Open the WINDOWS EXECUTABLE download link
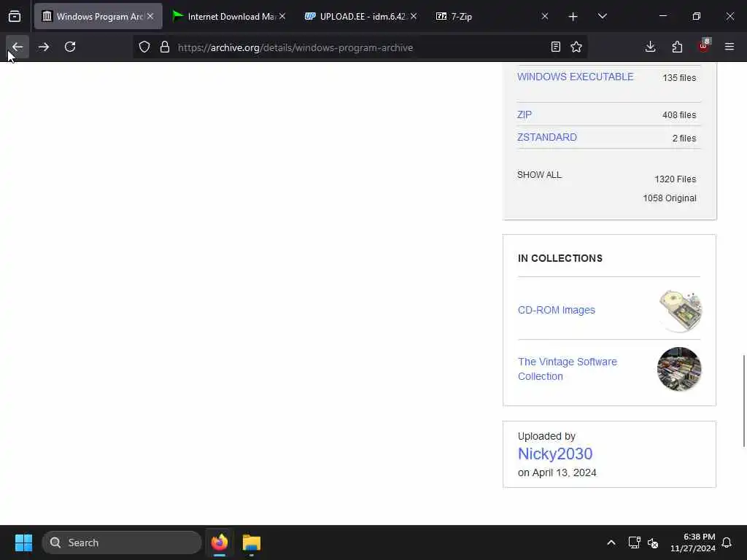The height and width of the screenshot is (560, 747). coord(575,77)
